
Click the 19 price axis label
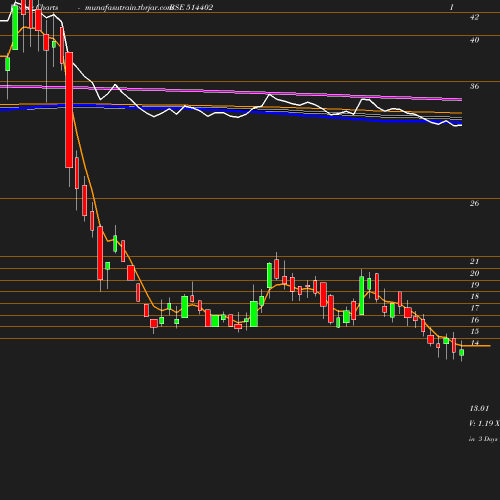[474, 285]
